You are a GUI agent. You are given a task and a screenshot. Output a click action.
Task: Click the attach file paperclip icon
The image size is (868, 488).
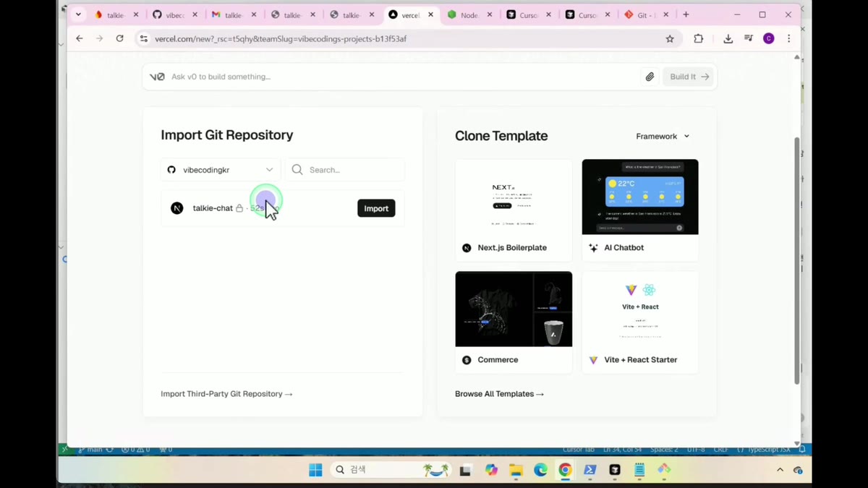click(x=650, y=77)
